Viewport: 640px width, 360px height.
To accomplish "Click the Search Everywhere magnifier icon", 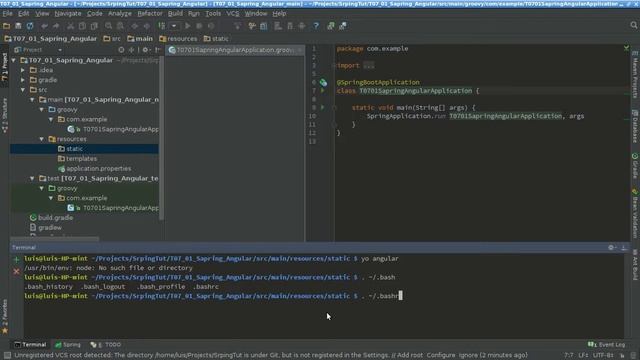I will [633, 25].
